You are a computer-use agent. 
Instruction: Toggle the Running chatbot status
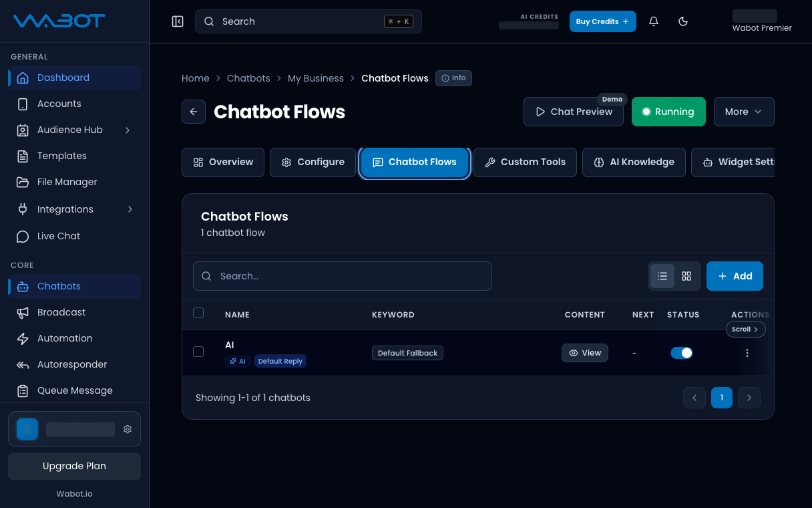coord(668,112)
